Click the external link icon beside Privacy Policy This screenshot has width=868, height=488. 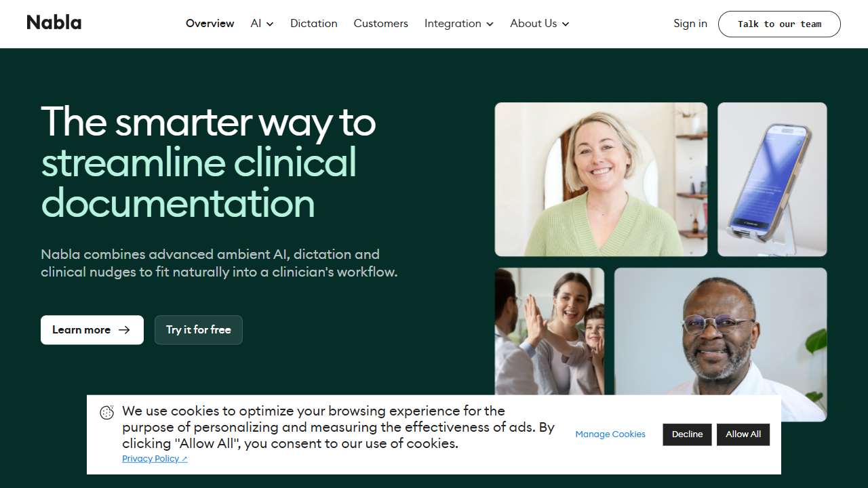184,459
